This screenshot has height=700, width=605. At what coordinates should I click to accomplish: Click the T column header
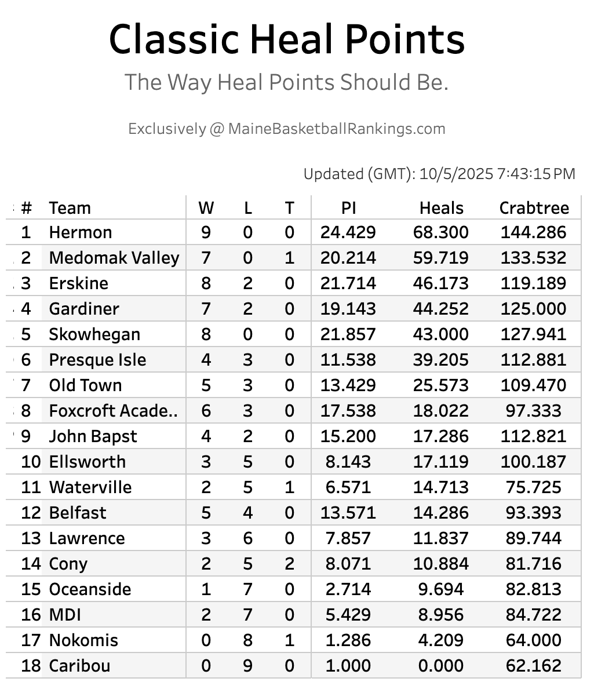pos(289,208)
